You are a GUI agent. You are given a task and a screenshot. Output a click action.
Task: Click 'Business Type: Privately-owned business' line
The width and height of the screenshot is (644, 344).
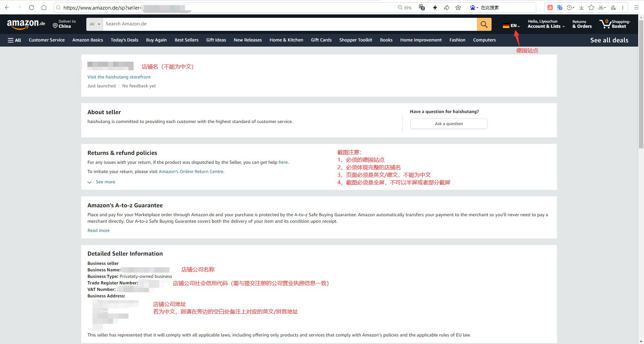[130, 277]
